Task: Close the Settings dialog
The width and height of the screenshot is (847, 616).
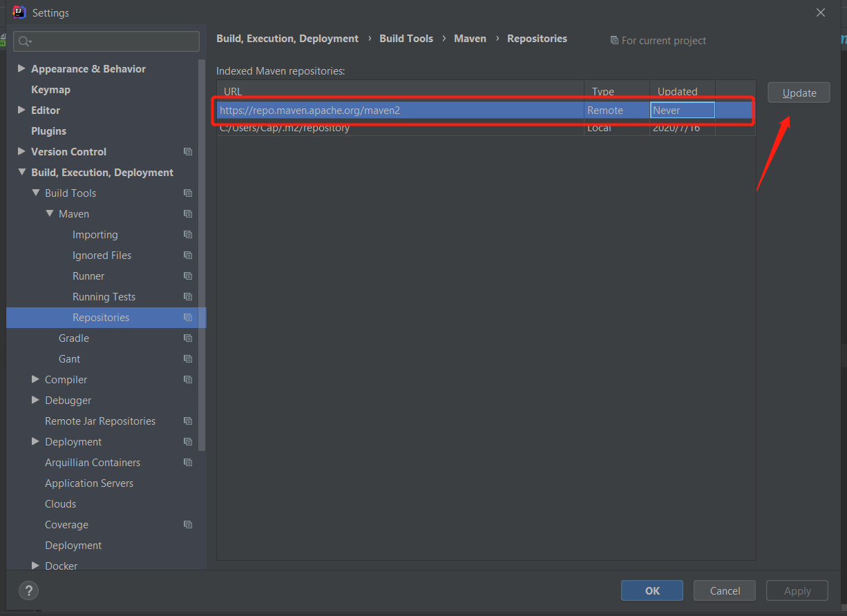Action: pyautogui.click(x=821, y=12)
